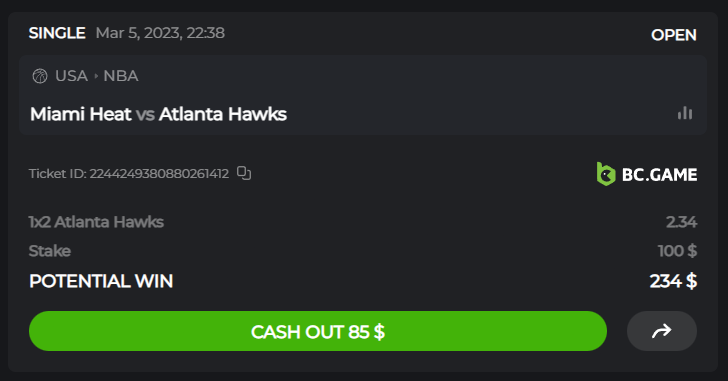The image size is (728, 381).
Task: Click the 2.34 odds value
Action: 682,222
